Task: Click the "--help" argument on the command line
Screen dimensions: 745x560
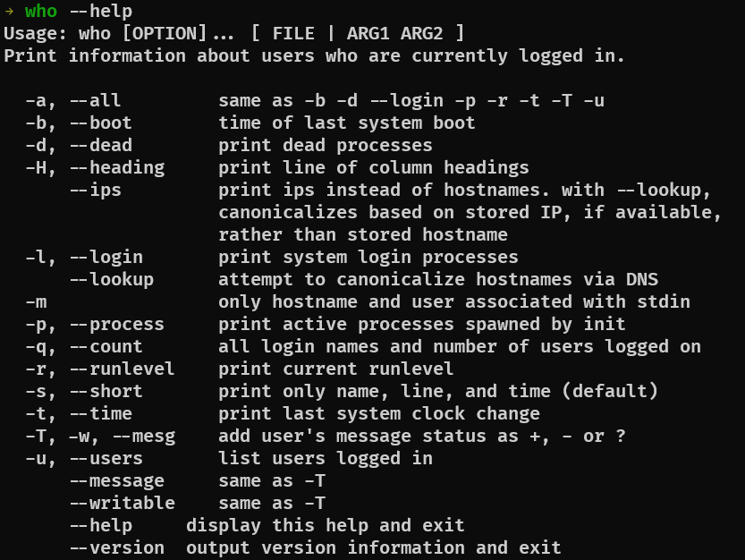Action: [100, 12]
